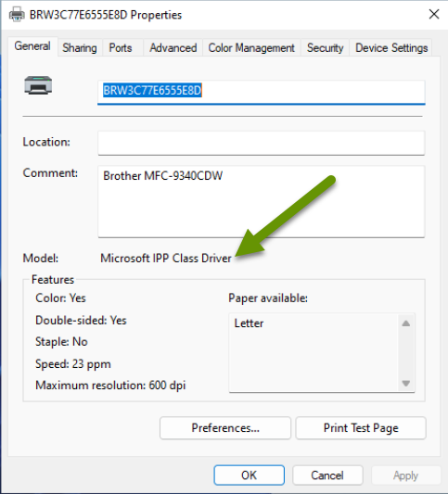Select Letter in the paper available list
Screen dimensions: 448x494
[250, 323]
